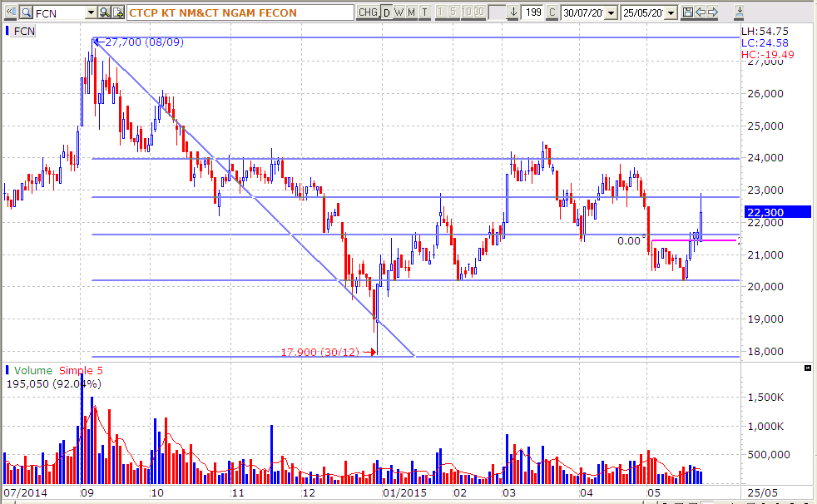Click the blue marker beside the Volume label
817x504 pixels.
(7, 370)
